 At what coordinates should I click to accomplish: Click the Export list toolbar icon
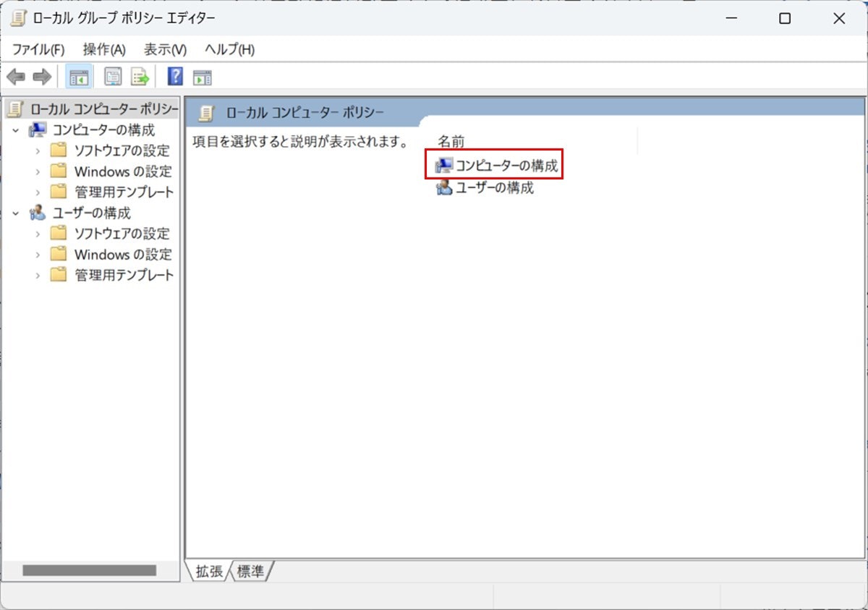pos(140,77)
